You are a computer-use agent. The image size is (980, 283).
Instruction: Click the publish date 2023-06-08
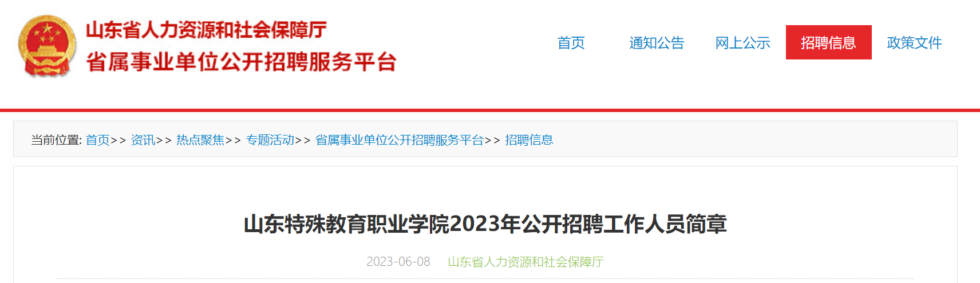pos(398,262)
